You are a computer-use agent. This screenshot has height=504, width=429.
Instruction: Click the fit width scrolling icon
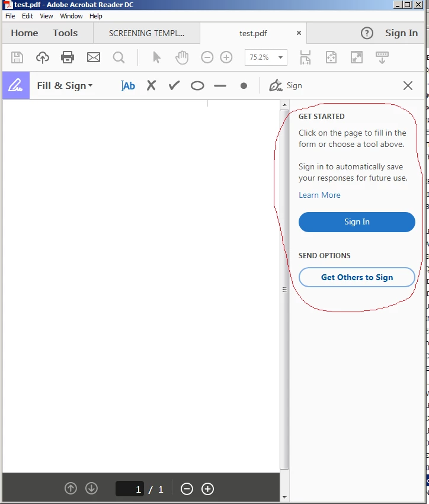coord(305,57)
